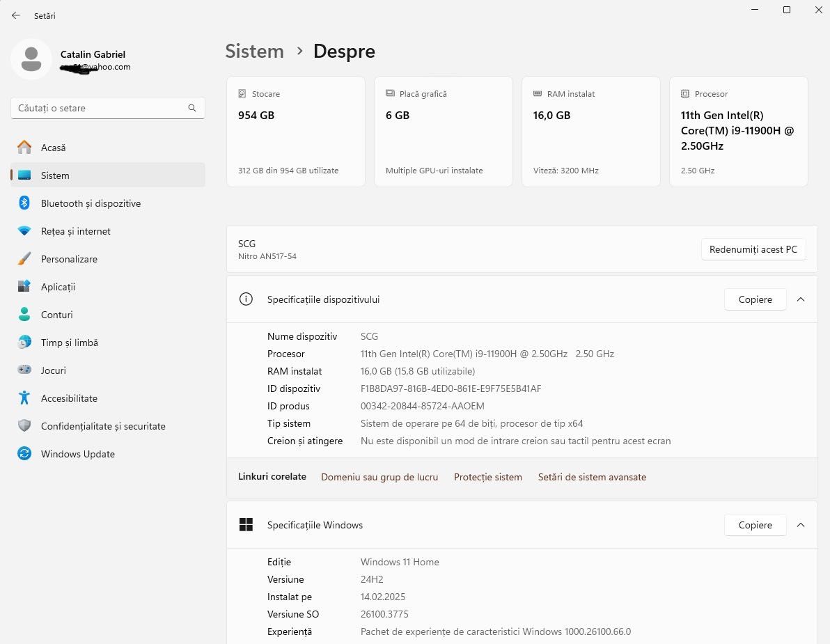Click the Pachet de experiențe value
This screenshot has width=830, height=644.
point(496,632)
